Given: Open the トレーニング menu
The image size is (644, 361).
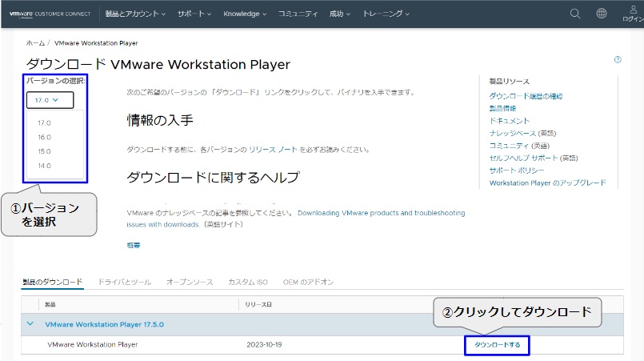Looking at the screenshot, I should click(x=386, y=14).
